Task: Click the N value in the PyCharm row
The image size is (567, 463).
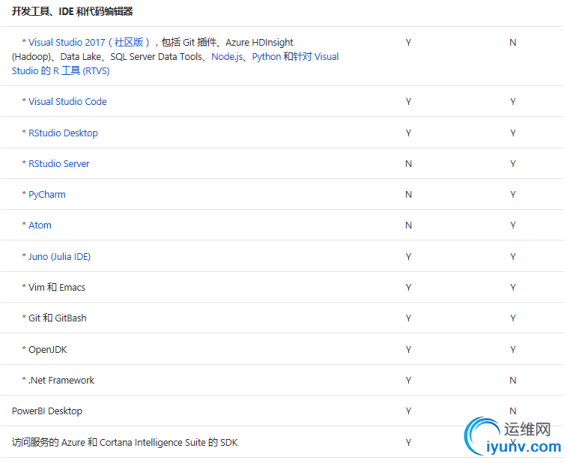Action: tap(408, 195)
